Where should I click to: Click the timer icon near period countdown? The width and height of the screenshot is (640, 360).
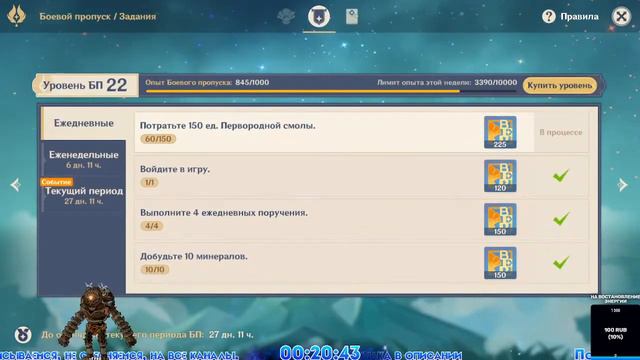[23, 335]
